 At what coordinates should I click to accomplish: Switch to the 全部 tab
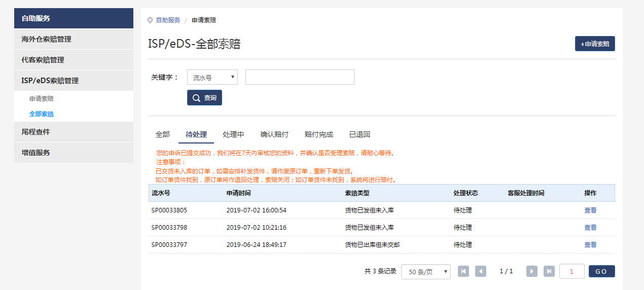(x=163, y=134)
